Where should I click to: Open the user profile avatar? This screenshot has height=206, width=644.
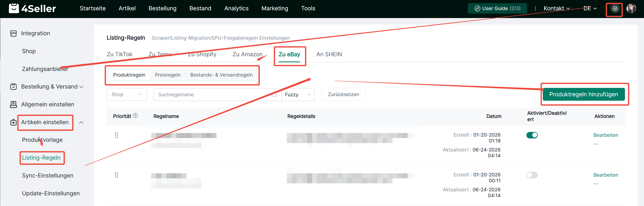tap(631, 9)
